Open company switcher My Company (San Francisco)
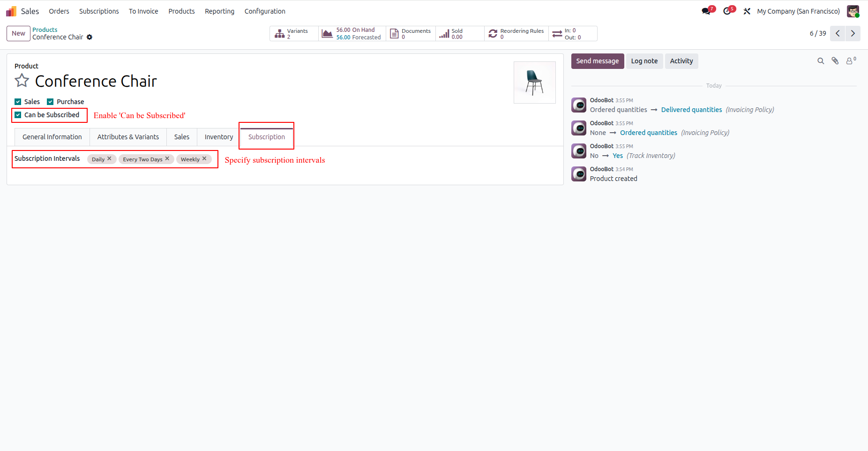This screenshot has width=868, height=451. point(798,11)
